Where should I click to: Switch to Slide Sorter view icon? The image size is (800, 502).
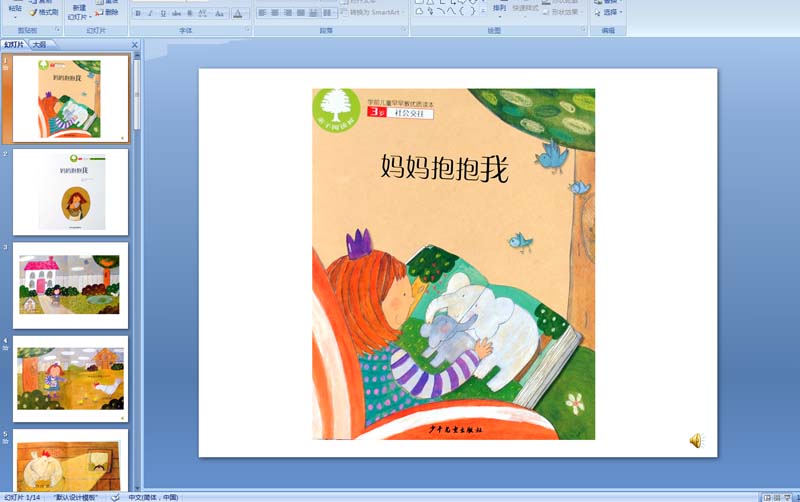tap(777, 497)
